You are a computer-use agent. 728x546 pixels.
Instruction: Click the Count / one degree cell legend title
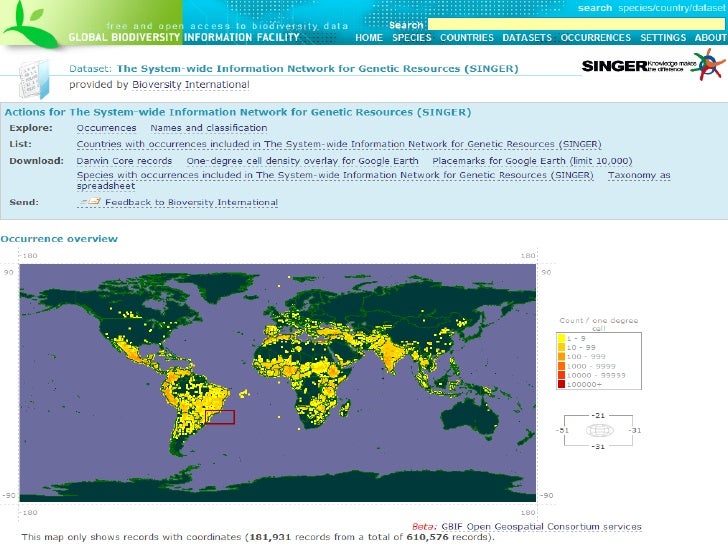599,324
